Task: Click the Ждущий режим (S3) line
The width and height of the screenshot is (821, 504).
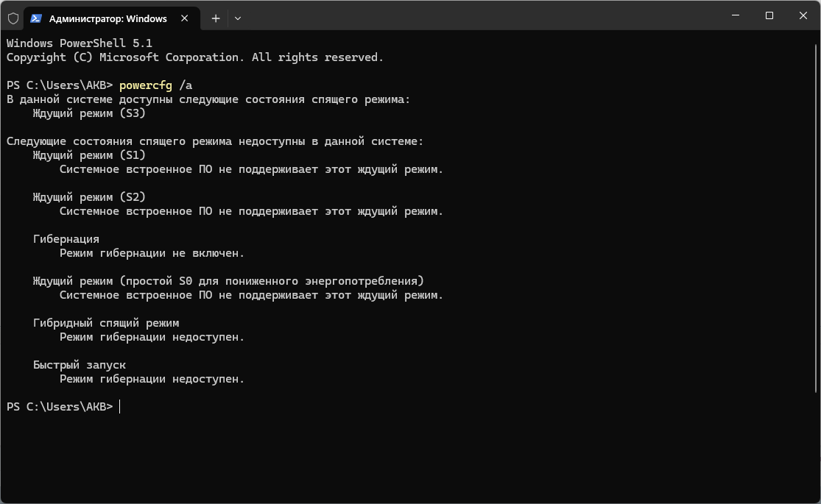Action: (x=89, y=113)
